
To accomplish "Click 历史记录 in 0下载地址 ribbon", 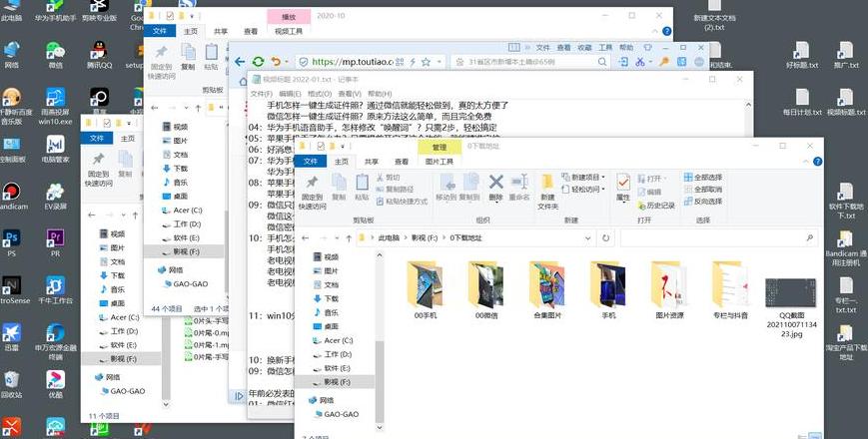I will [656, 206].
